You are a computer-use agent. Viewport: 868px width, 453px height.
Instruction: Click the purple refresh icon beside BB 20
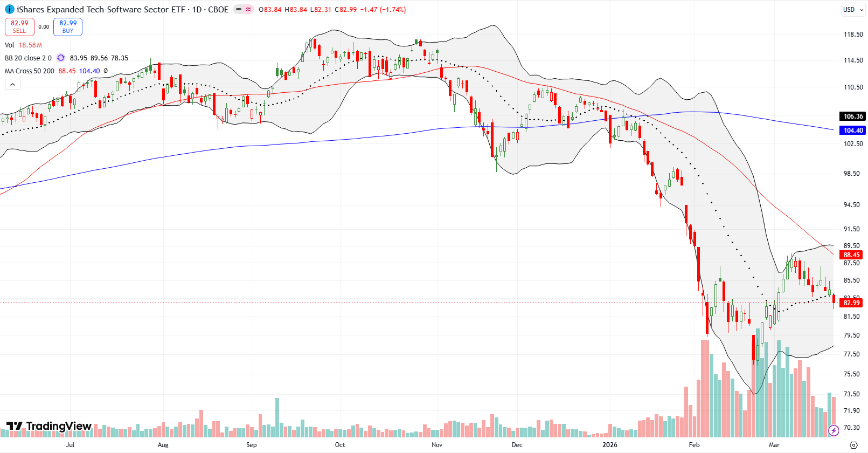61,58
